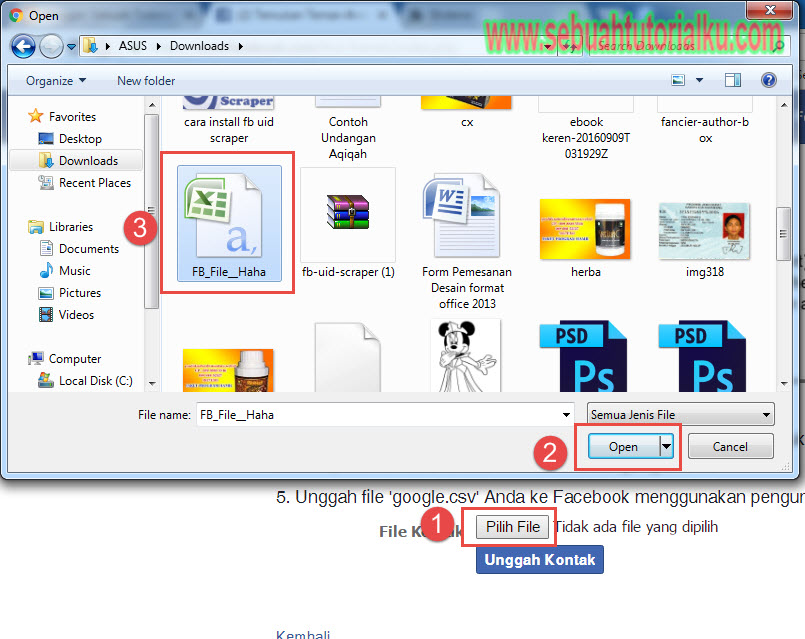Click the Kembali link on the page
This screenshot has height=639, width=805.
coord(303,634)
